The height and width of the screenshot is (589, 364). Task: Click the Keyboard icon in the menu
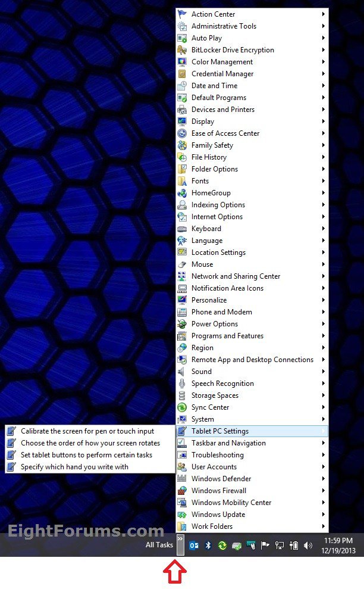click(x=182, y=228)
